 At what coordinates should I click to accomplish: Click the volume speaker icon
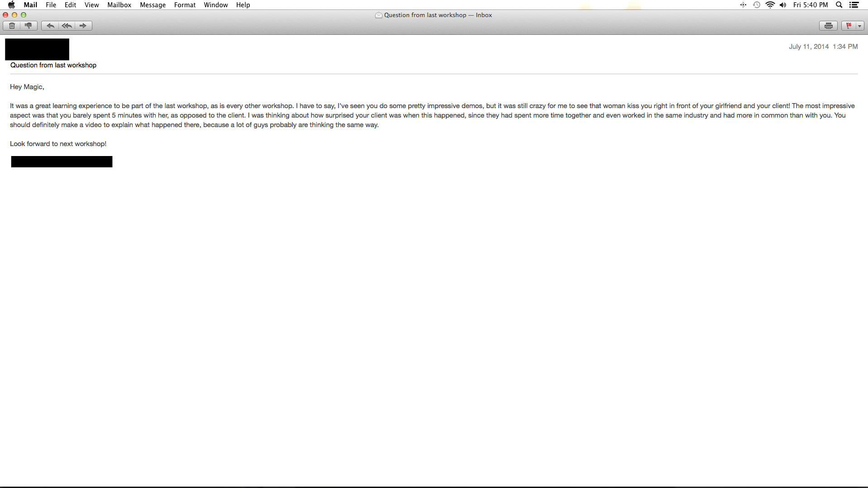click(783, 5)
